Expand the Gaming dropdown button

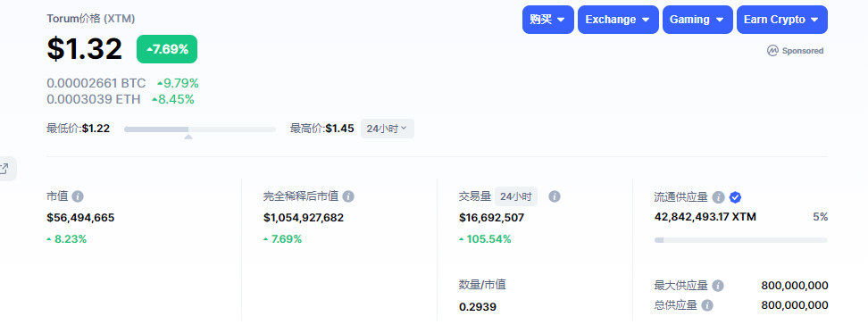(697, 20)
